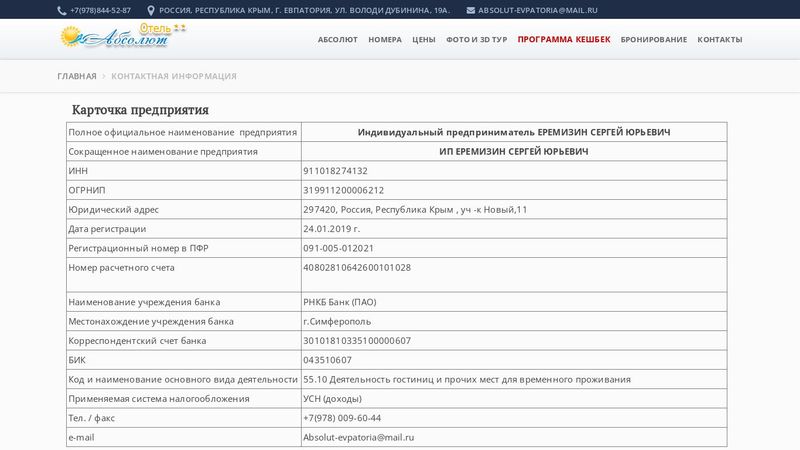Click the e-mail row label
The width and height of the screenshot is (800, 450).
[x=81, y=438]
